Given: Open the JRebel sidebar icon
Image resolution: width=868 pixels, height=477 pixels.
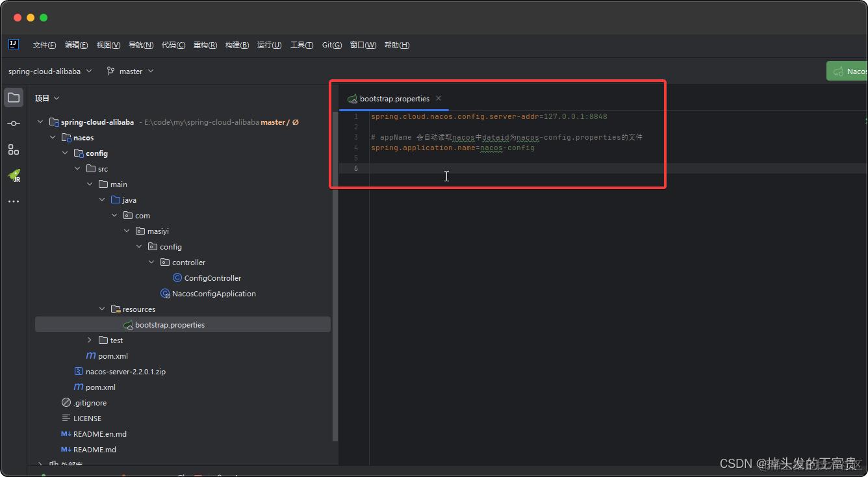Looking at the screenshot, I should pyautogui.click(x=14, y=175).
